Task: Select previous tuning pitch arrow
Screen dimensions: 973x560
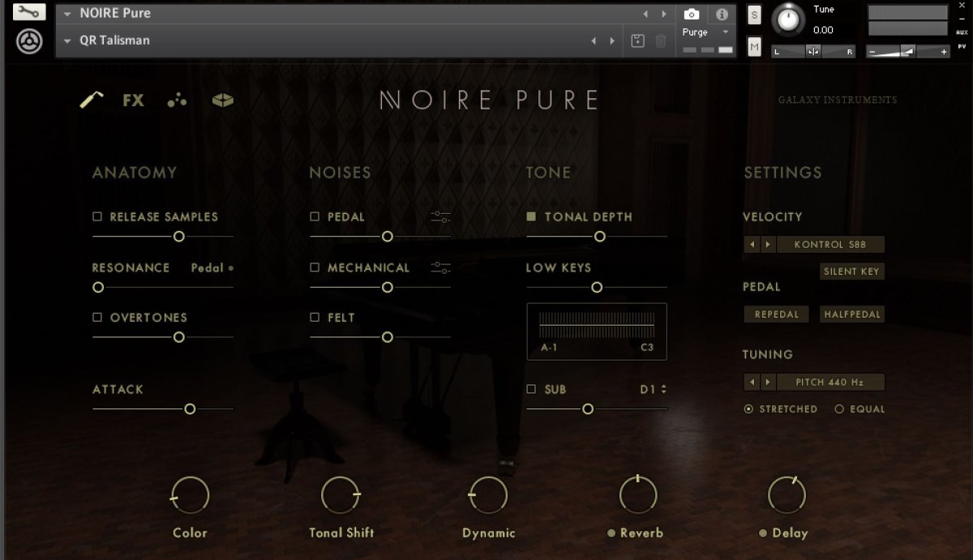Action: [x=752, y=382]
